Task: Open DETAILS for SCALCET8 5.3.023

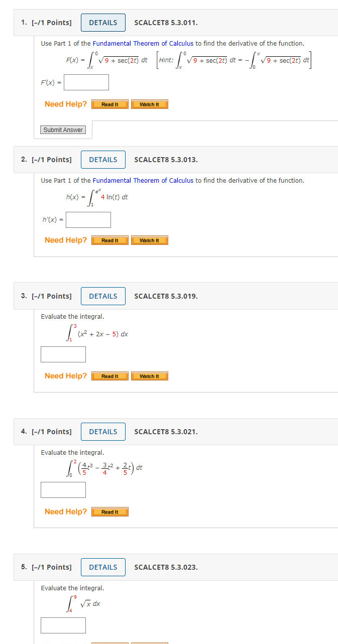Action: click(x=102, y=567)
